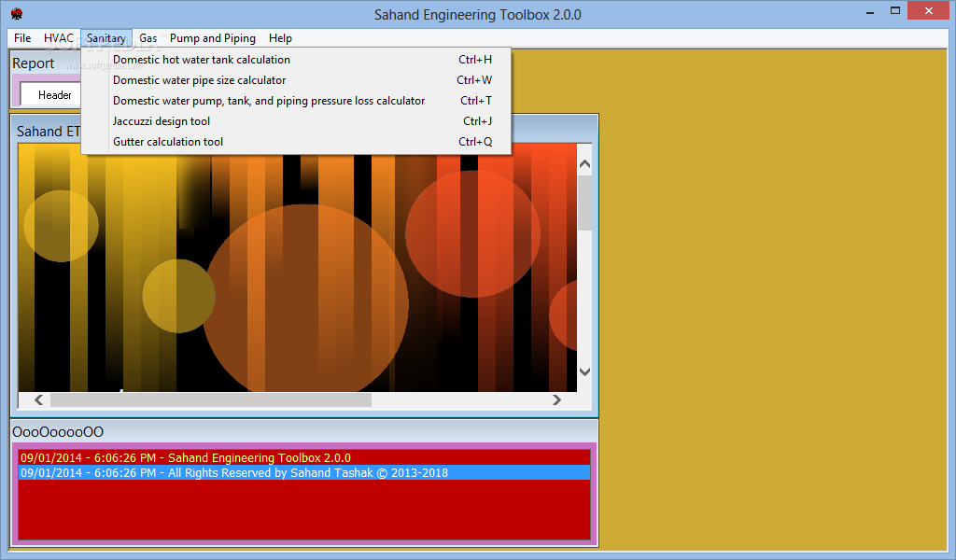Image resolution: width=956 pixels, height=560 pixels.
Task: Choose Domestic hot water tank calculation
Action: pos(296,60)
